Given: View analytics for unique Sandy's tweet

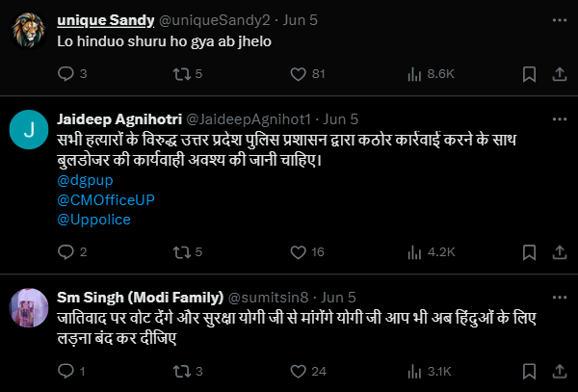Looking at the screenshot, I should click(416, 73).
